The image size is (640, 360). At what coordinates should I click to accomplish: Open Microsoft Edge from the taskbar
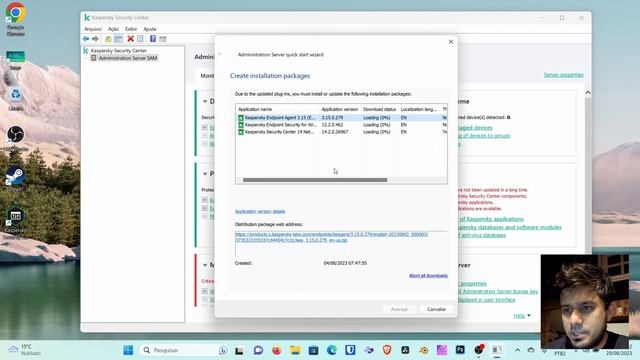pyautogui.click(x=332, y=350)
